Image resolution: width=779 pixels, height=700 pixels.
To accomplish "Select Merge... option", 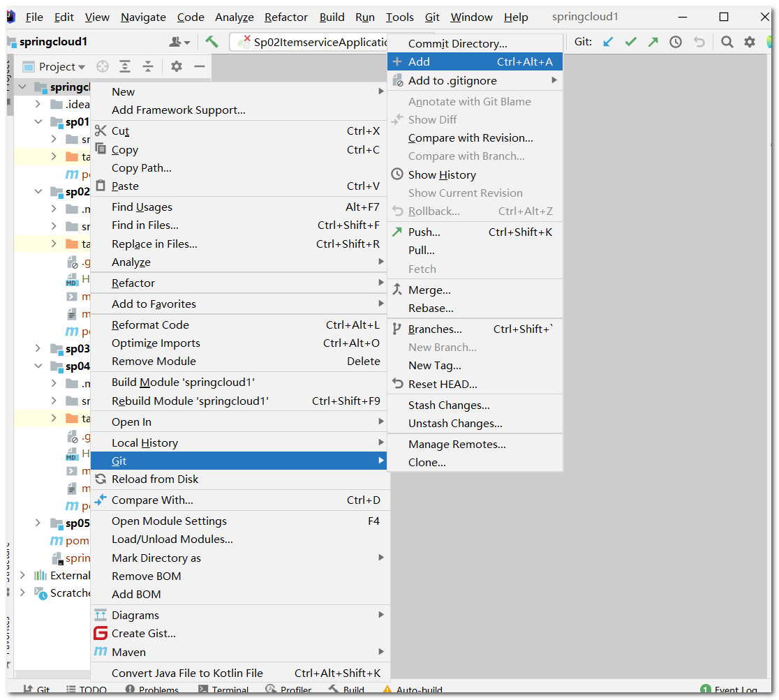I will pyautogui.click(x=475, y=290).
